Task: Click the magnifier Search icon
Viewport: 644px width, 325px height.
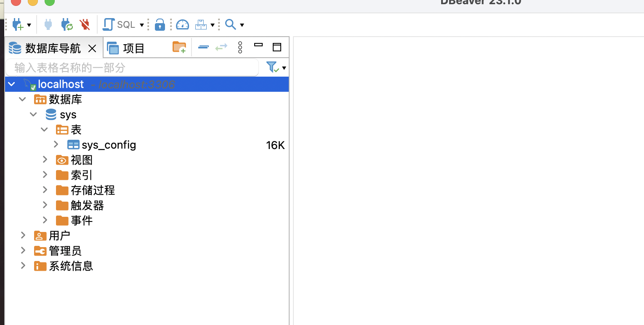Action: point(230,24)
